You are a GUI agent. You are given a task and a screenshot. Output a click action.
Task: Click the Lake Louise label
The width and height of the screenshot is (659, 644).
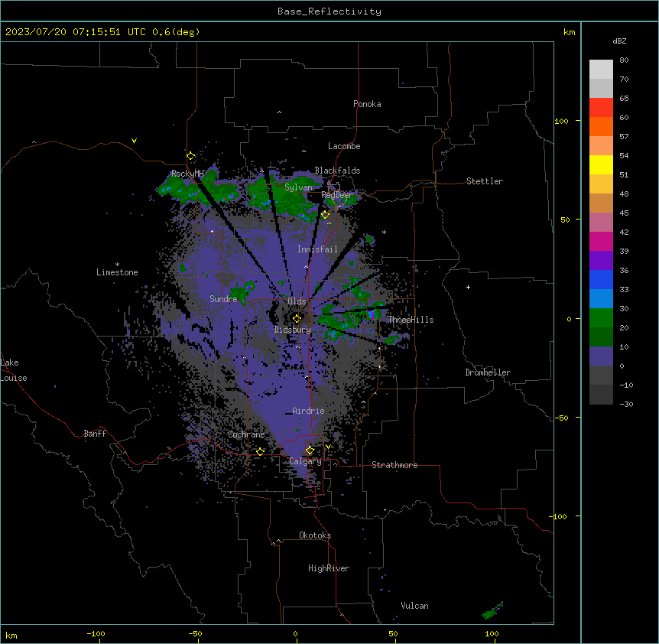coord(14,370)
